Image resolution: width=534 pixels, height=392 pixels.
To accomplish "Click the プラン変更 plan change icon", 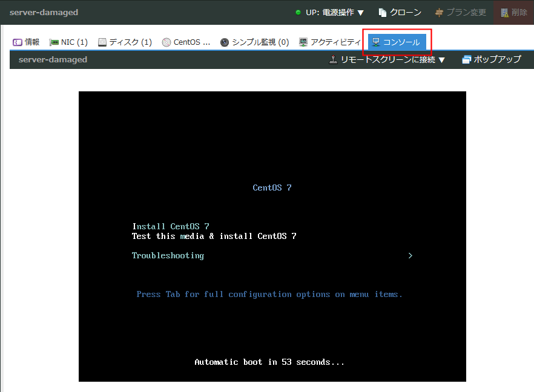I will tap(440, 13).
